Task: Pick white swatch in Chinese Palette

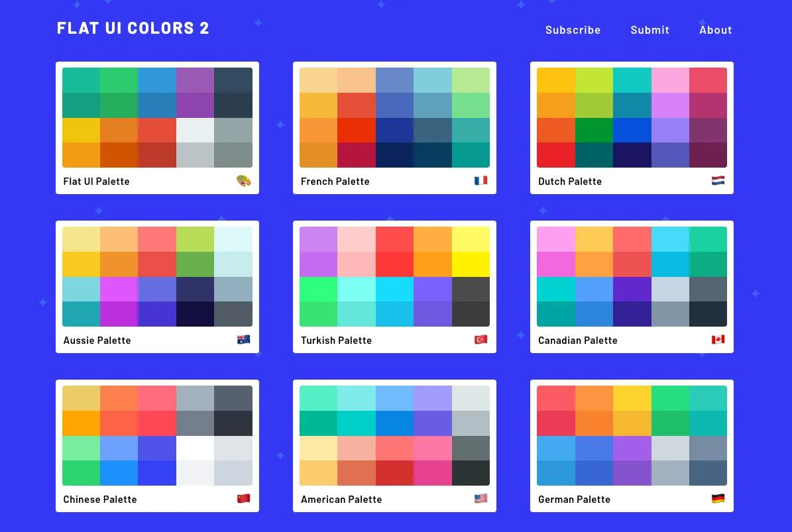Action: coord(195,448)
